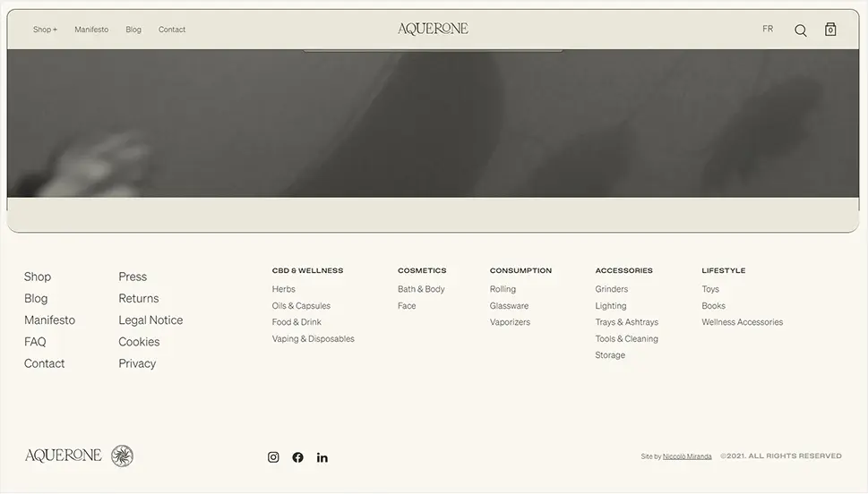The height and width of the screenshot is (494, 868).
Task: Open the Cookies policy
Action: coord(139,342)
